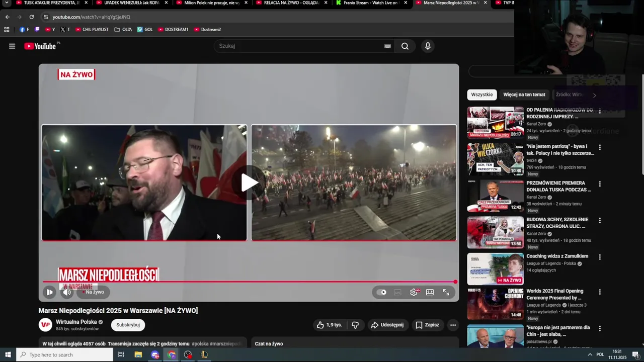Viewport: 644px width, 362px height.
Task: Open the X 'T' bookmark
Action: point(65,30)
